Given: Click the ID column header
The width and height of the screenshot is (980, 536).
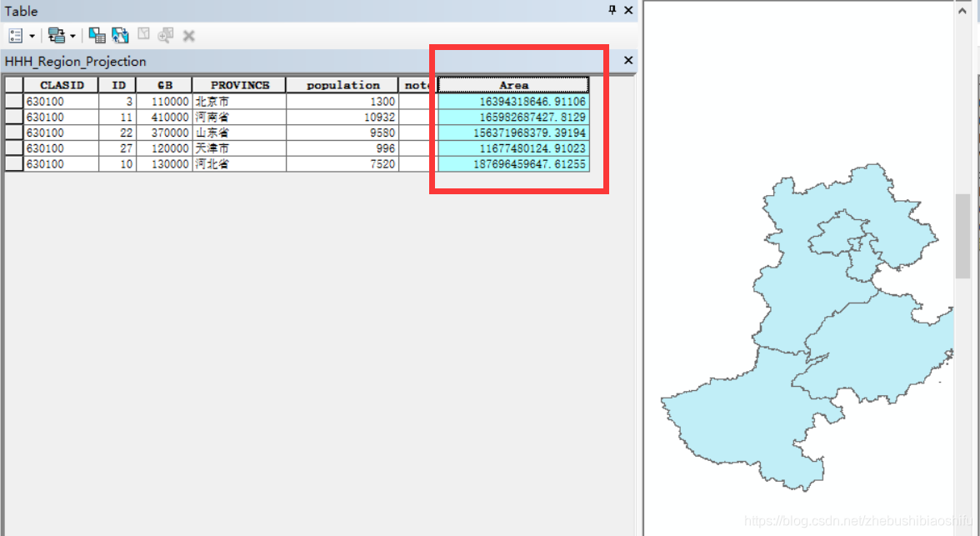Looking at the screenshot, I should click(117, 85).
